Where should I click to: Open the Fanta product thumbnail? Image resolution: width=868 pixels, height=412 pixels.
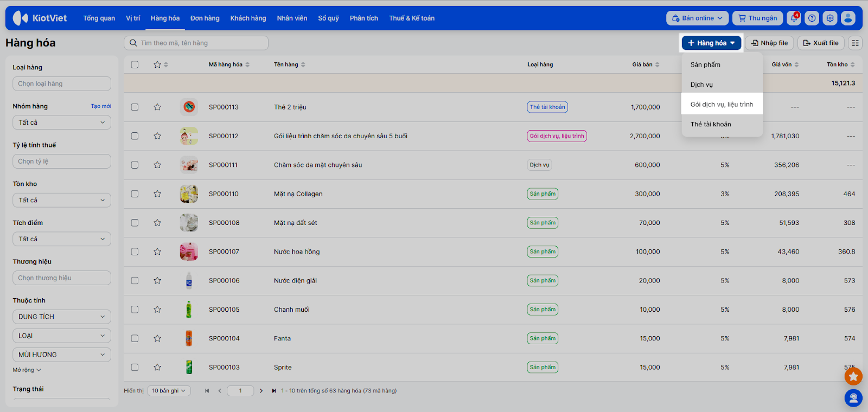pyautogui.click(x=189, y=338)
